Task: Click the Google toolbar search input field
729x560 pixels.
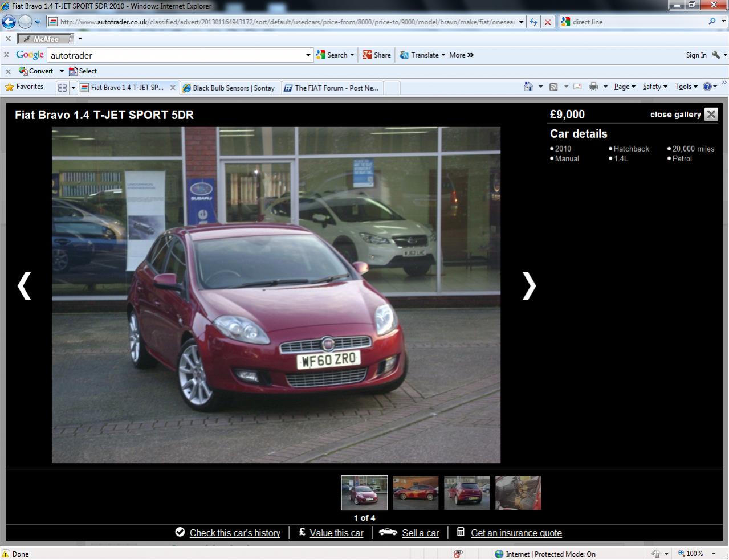Action: point(176,55)
